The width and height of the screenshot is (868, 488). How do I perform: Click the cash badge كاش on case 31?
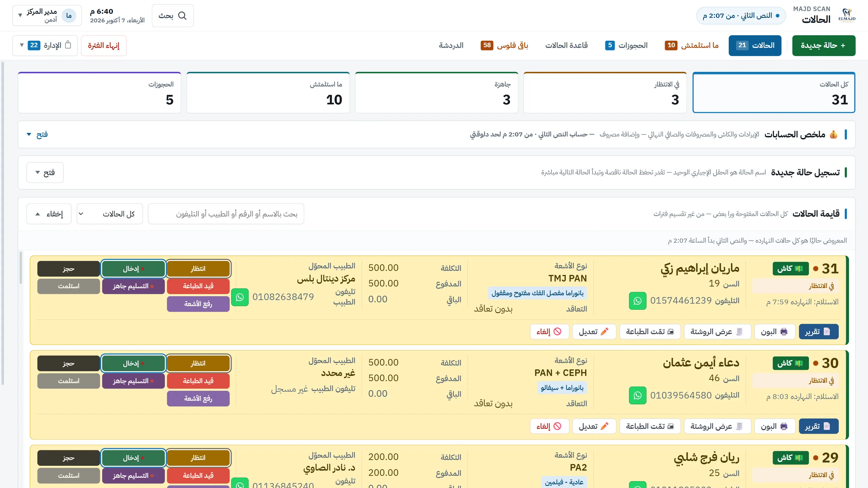click(791, 268)
